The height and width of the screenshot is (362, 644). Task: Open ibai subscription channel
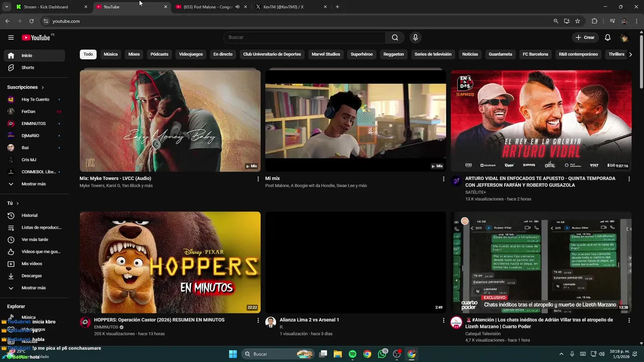click(x=34, y=148)
